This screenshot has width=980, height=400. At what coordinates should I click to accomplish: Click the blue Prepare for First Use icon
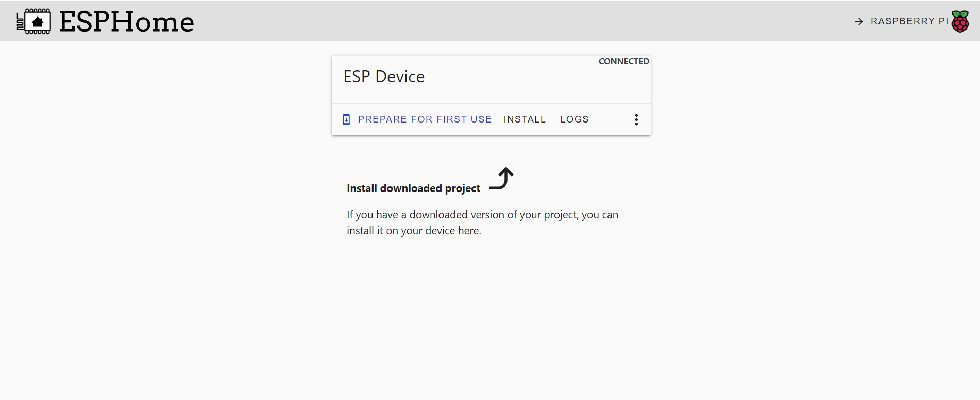[x=346, y=119]
